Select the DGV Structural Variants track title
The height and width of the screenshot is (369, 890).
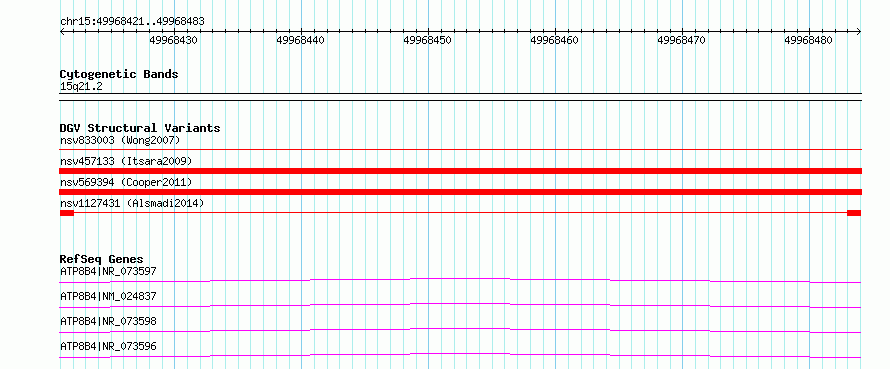coord(140,128)
